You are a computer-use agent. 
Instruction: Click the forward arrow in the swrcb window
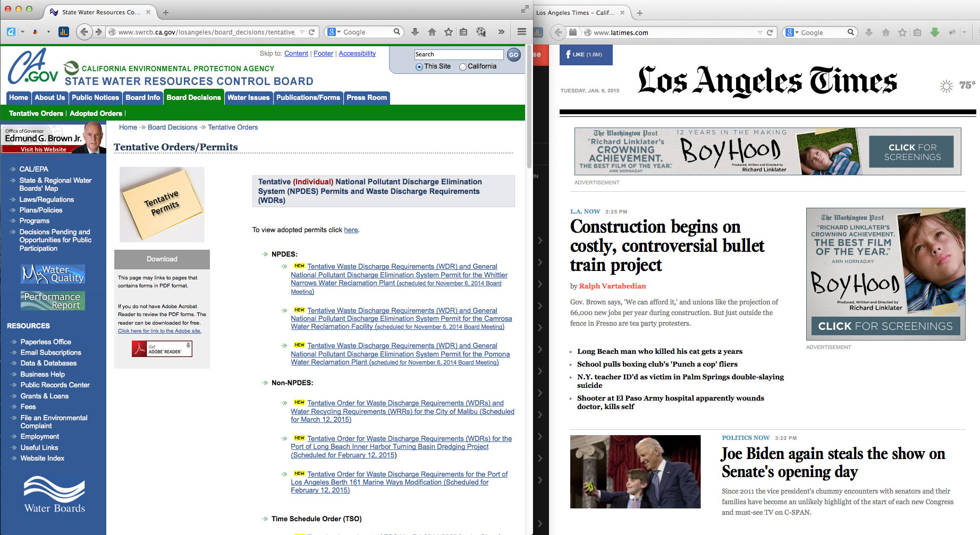coord(99,32)
